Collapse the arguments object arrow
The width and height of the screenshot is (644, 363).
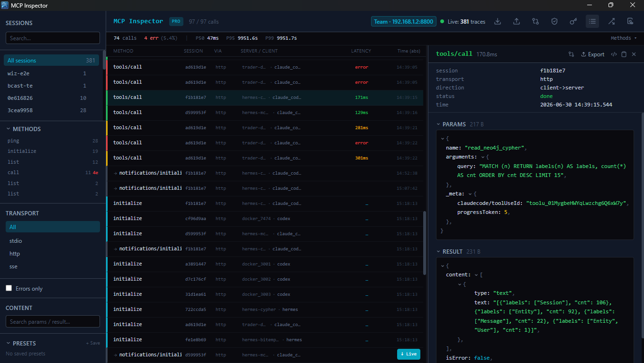[x=482, y=157]
